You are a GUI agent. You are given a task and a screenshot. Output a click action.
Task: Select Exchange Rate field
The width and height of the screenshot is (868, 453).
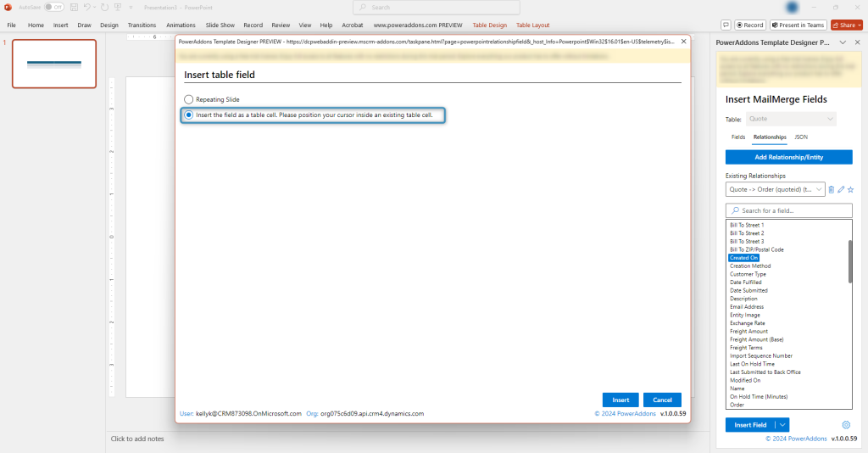tap(748, 323)
